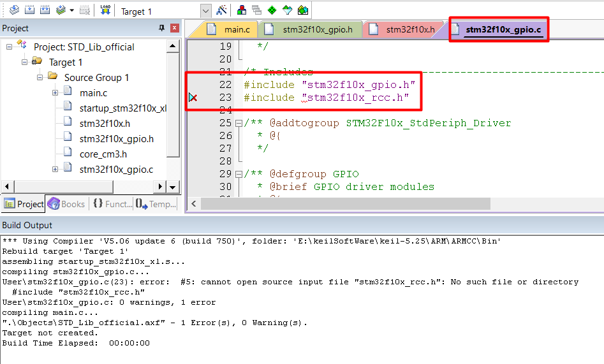Collapse the code fold at line 29
Image resolution: width=604 pixels, height=364 pixels.
coord(239,174)
